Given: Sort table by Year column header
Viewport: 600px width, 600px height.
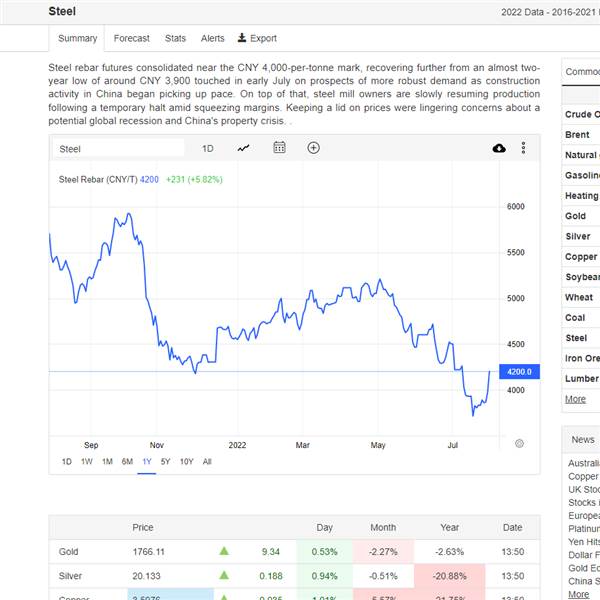Looking at the screenshot, I should click(450, 527).
